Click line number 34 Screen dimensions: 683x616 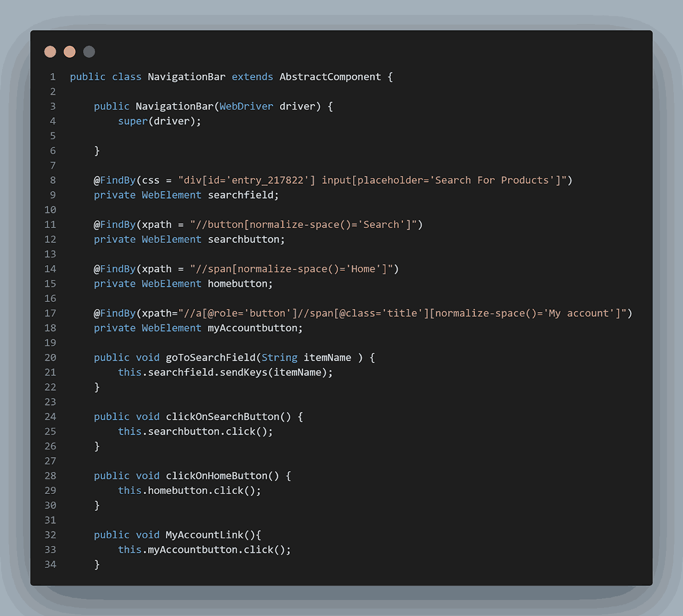pyautogui.click(x=50, y=564)
